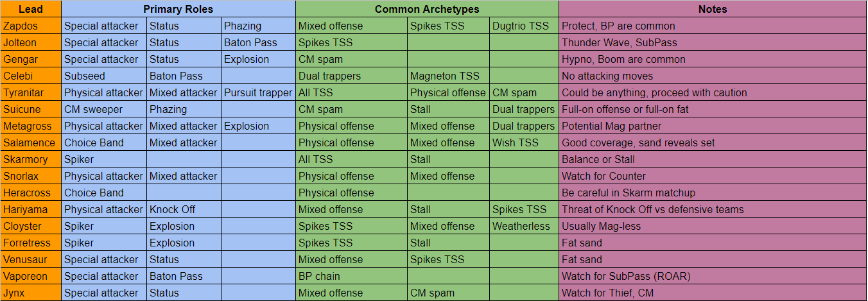Click the Tyranitar cell
868x301 pixels.
point(31,93)
